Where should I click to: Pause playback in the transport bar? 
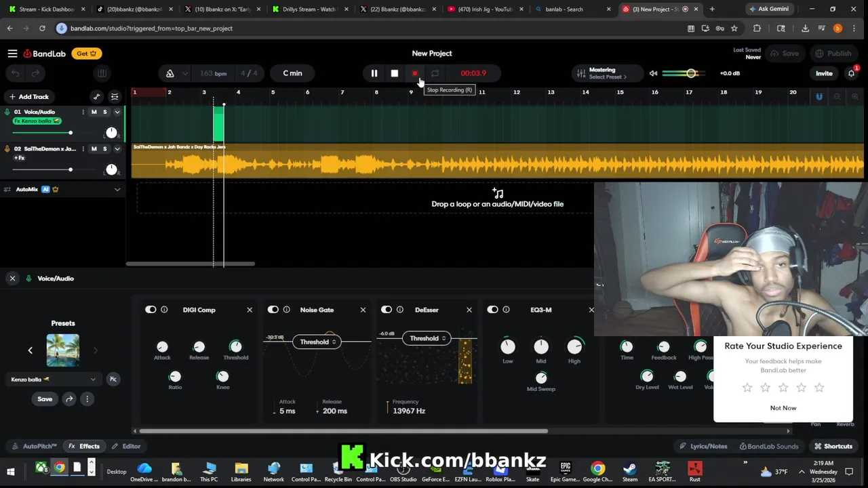[374, 73]
